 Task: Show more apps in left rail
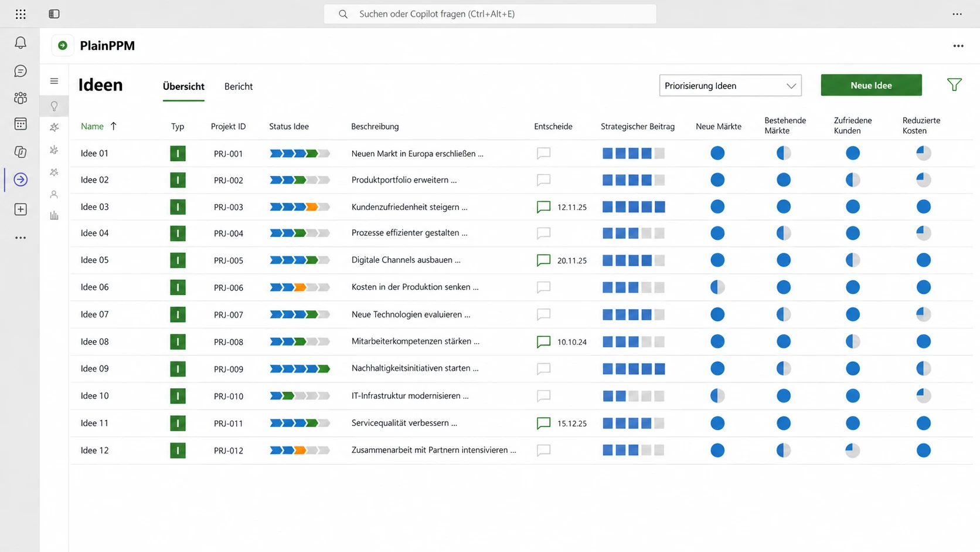[x=21, y=238]
